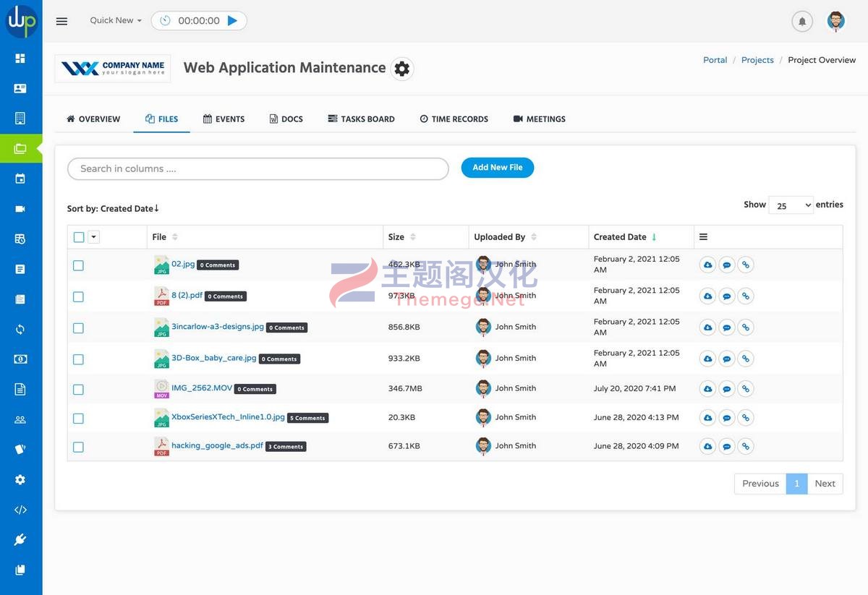Check the 02.jpg row checkbox
The image size is (868, 595).
pos(78,265)
